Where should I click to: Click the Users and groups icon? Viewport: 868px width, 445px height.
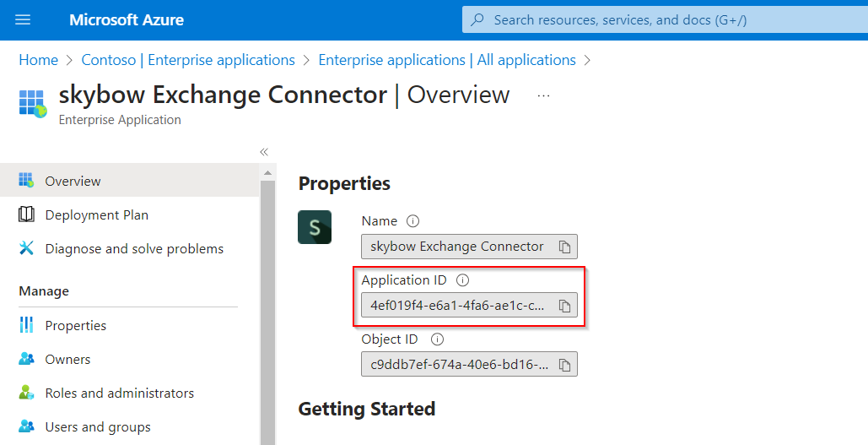(x=26, y=426)
